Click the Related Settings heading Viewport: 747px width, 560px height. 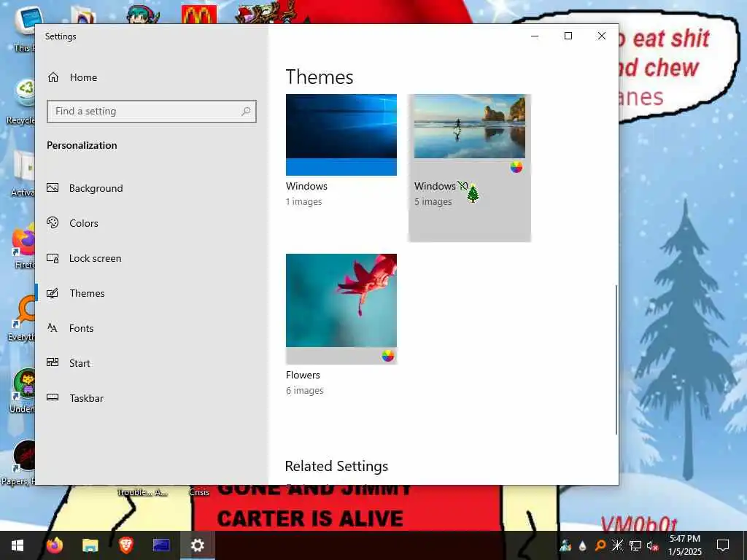point(336,466)
